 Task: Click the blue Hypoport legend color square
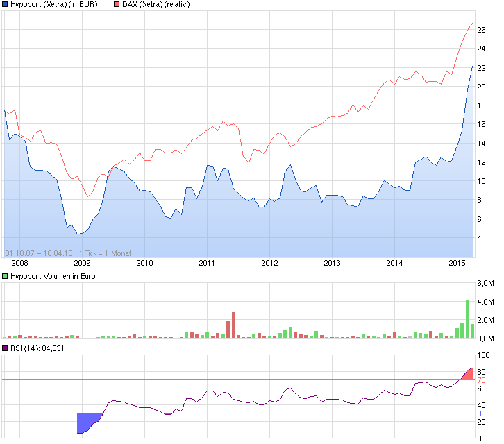(5, 4)
